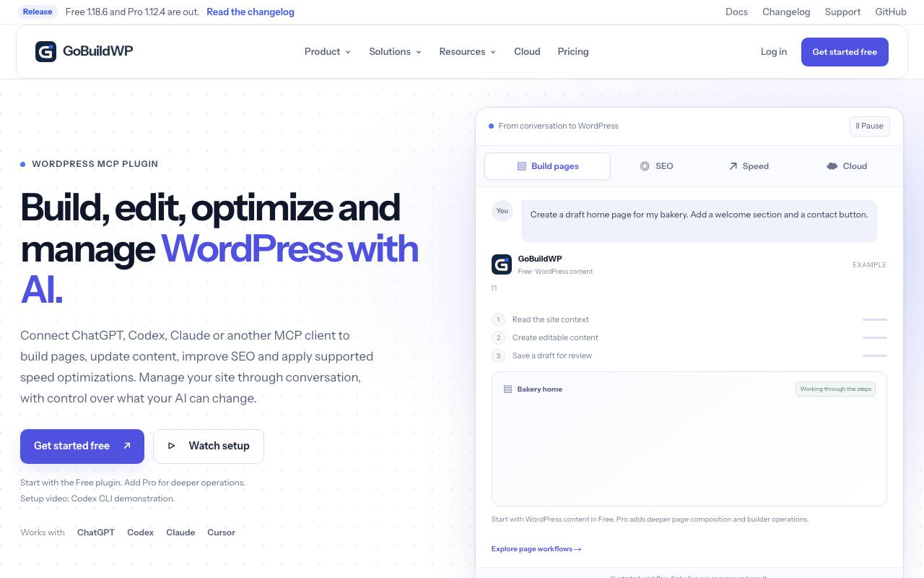Expand the Product menu

327,51
